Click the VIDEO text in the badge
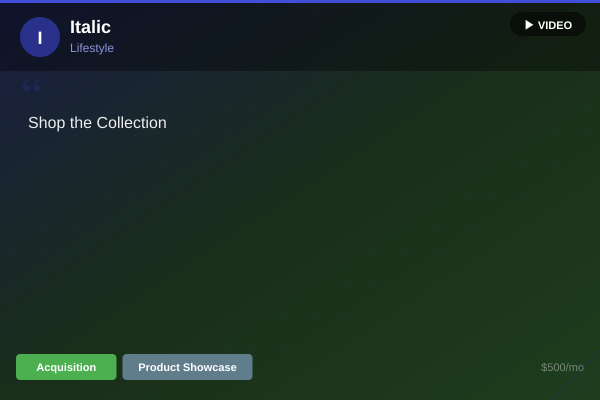Viewport: 600px width, 400px height. click(555, 25)
